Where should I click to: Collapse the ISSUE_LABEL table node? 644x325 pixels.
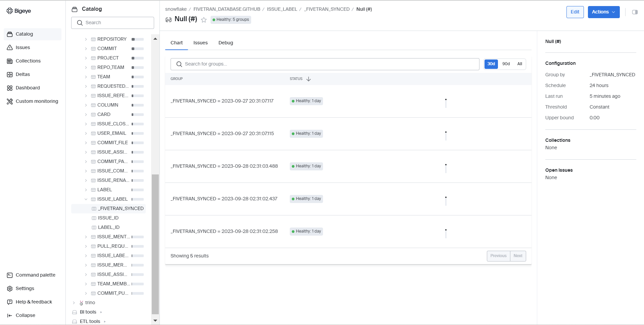tap(86, 199)
